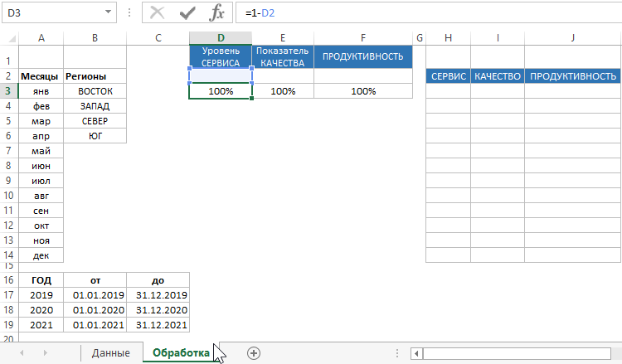Select column D header

pyautogui.click(x=221, y=38)
